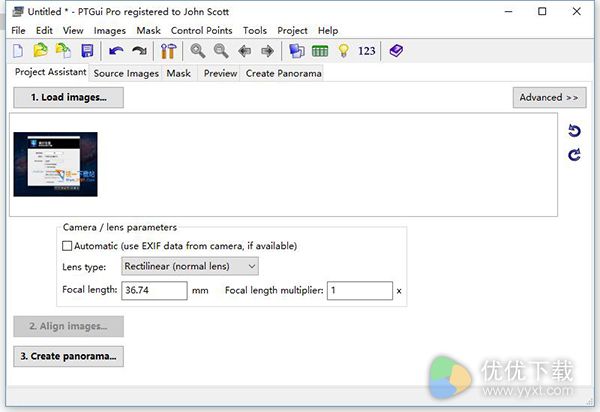600x412 pixels.
Task: Open the Panorama Editor icon
Action: tap(297, 51)
